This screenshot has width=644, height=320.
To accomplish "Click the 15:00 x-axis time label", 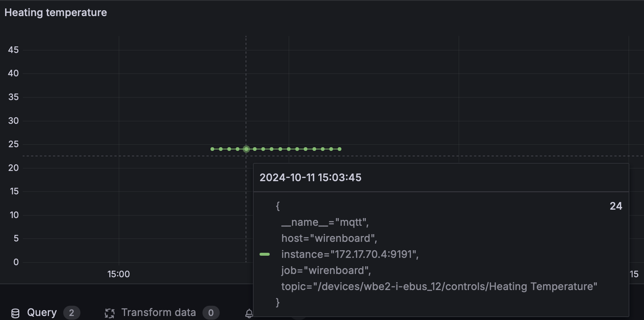I will (118, 274).
